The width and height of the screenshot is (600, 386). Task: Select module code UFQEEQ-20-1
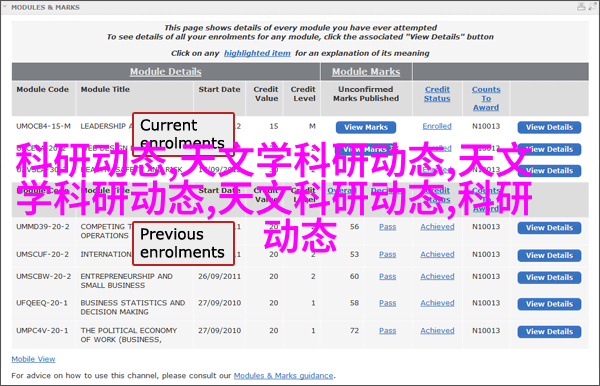pyautogui.click(x=42, y=303)
